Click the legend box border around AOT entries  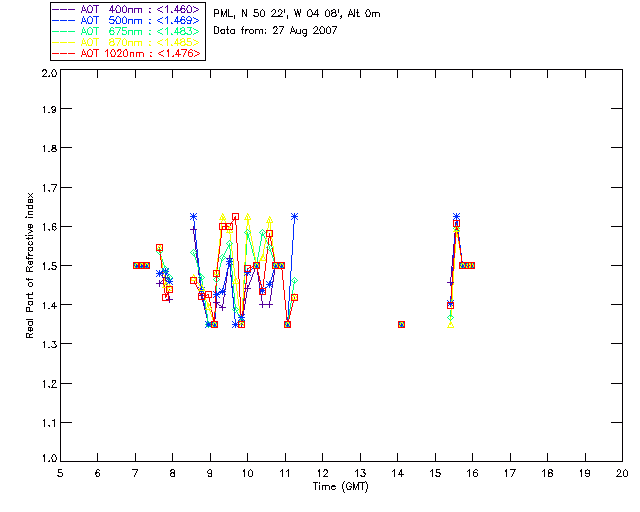pos(128,31)
